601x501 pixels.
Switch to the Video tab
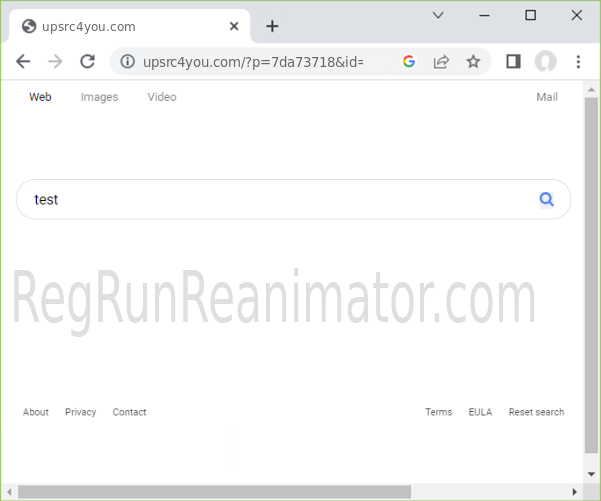[x=162, y=97]
